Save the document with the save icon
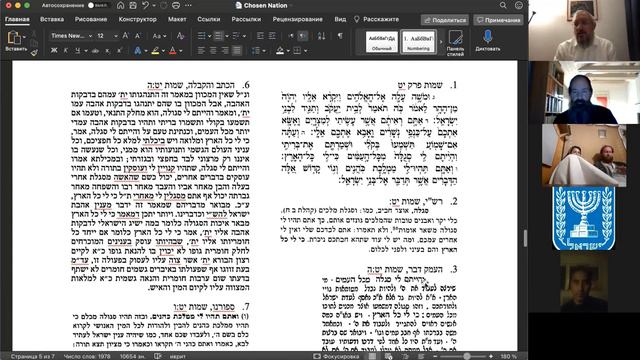 click(133, 5)
